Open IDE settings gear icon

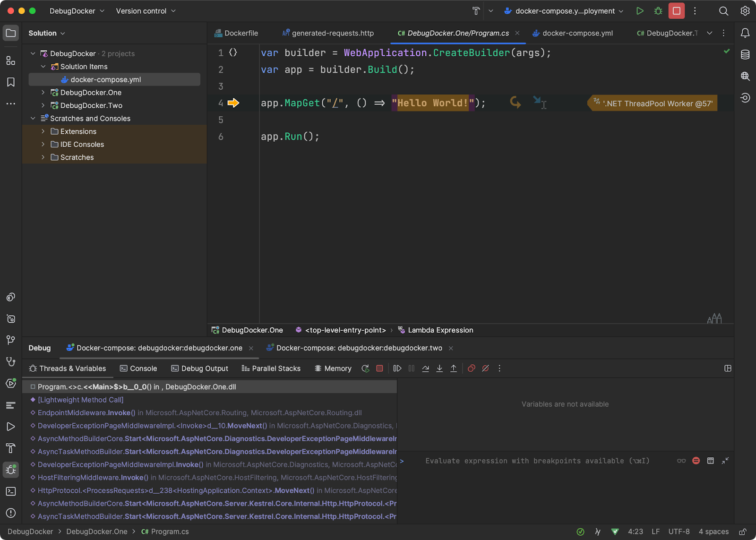745,11
